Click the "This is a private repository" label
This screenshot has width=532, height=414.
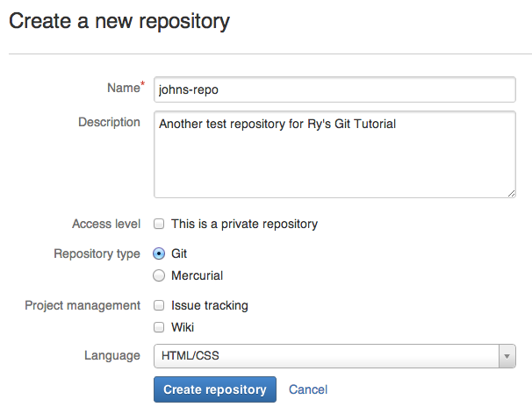click(x=244, y=225)
